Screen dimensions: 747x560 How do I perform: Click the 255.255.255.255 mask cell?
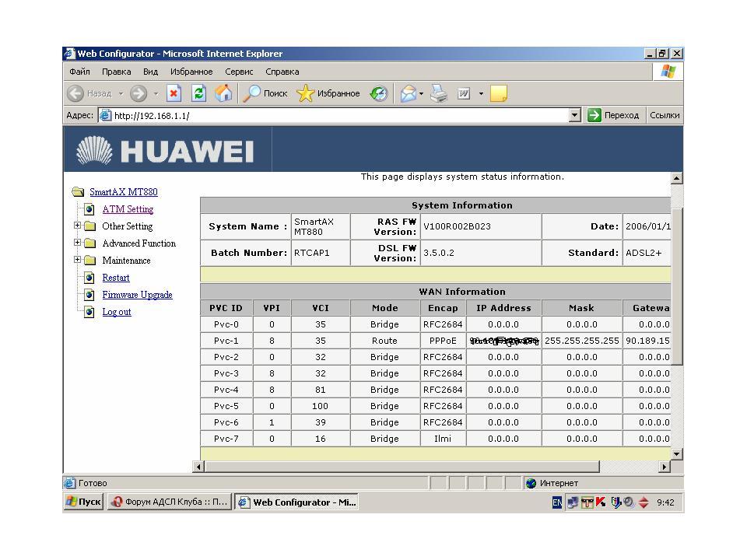click(x=582, y=341)
